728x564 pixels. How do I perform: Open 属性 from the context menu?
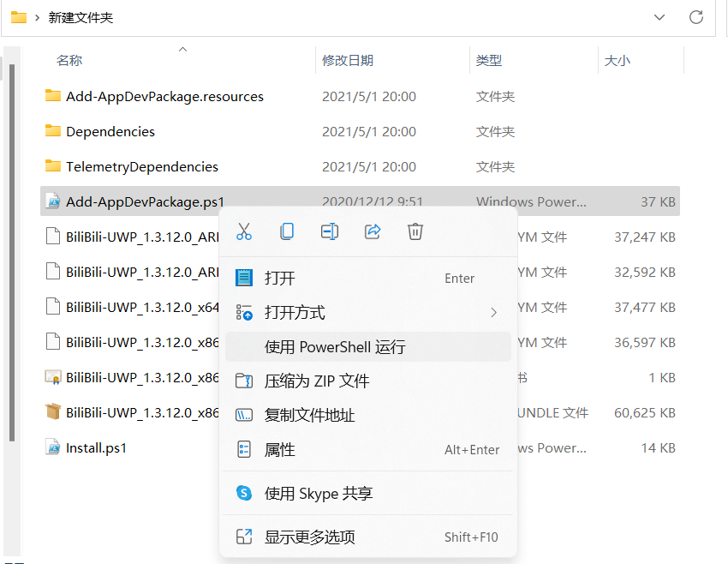point(367,450)
